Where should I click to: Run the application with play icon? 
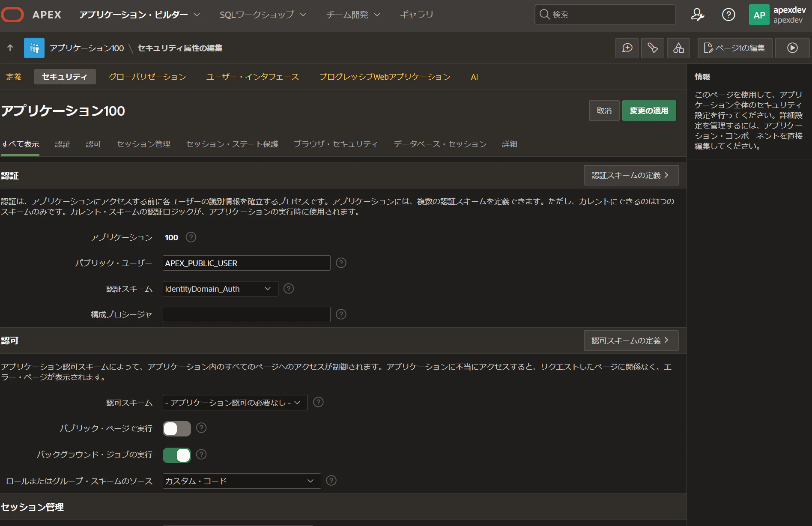tap(792, 48)
